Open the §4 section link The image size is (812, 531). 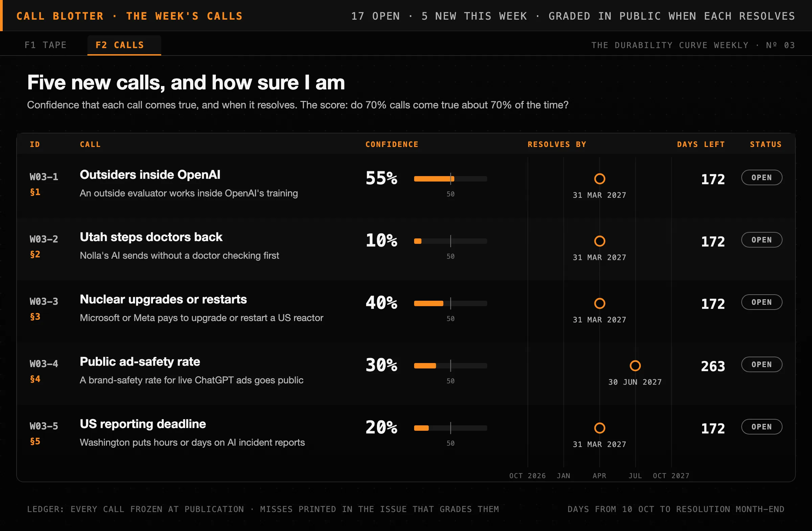click(35, 379)
